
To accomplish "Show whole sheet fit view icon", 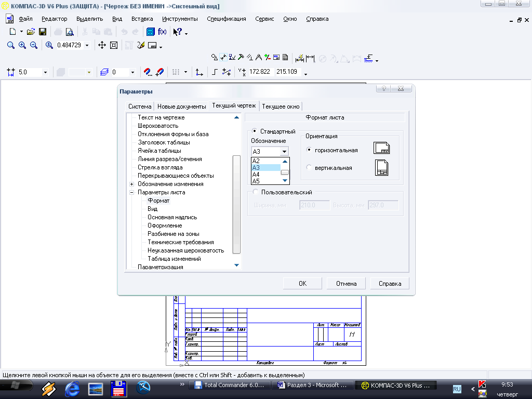I will (x=114, y=45).
